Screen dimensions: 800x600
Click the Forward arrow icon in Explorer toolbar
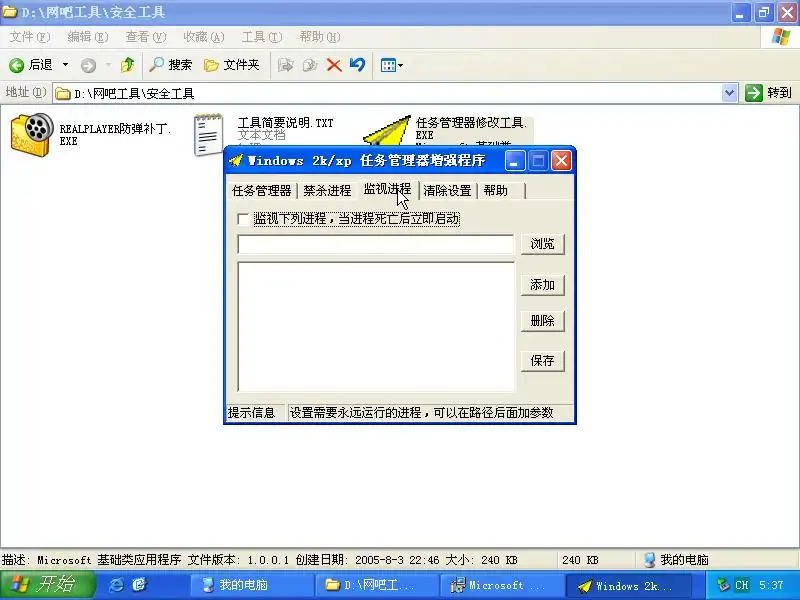[88, 65]
